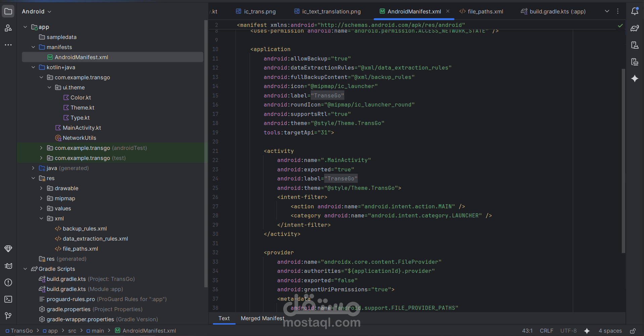Expand the mipmap folder
The height and width of the screenshot is (336, 644).
41,198
